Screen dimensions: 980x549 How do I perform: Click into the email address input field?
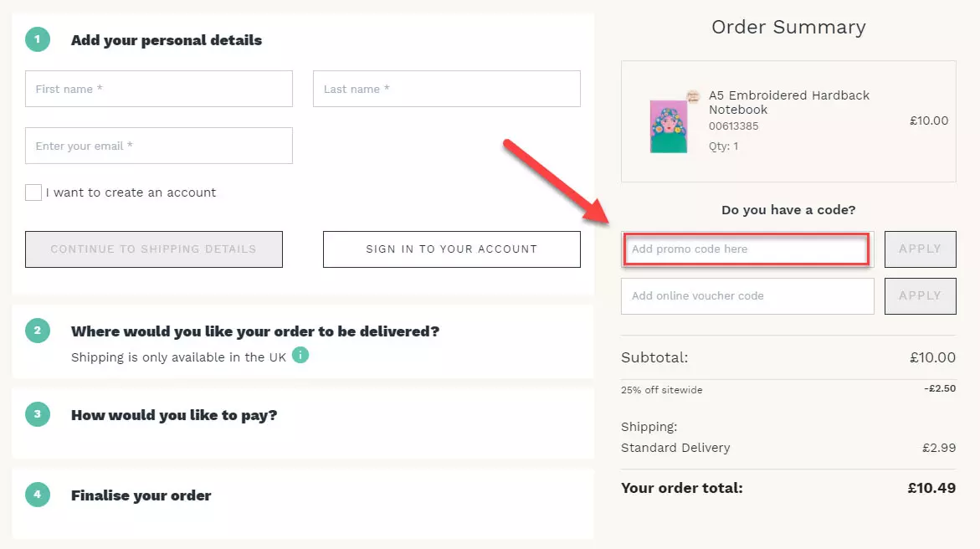point(158,145)
